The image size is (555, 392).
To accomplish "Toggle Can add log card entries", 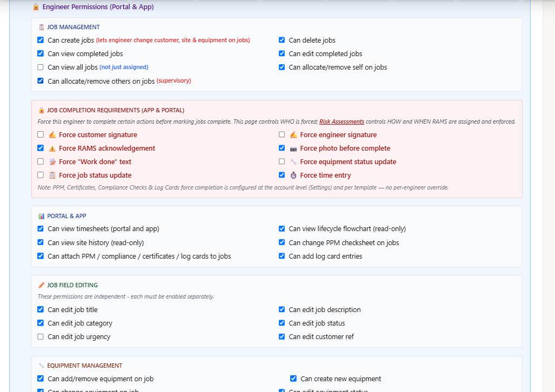I will tap(282, 256).
